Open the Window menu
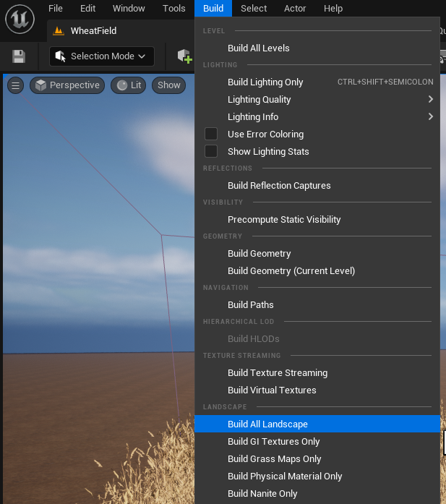 (x=129, y=9)
